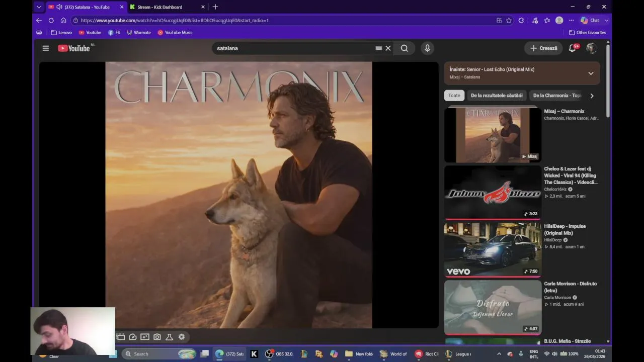
Task: Open the Mixaj – Charmonix thumbnail
Action: tap(493, 135)
